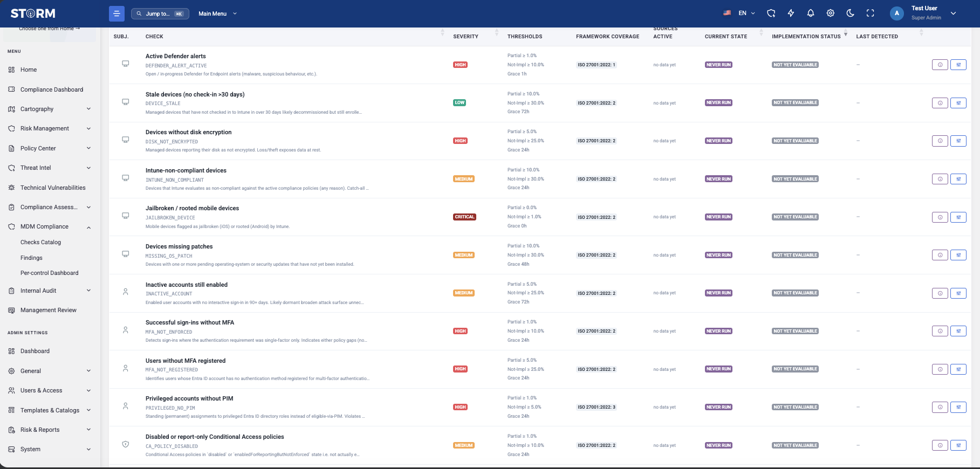Open Per-control Dashboard submenu item
This screenshot has height=469, width=980.
(x=50, y=273)
